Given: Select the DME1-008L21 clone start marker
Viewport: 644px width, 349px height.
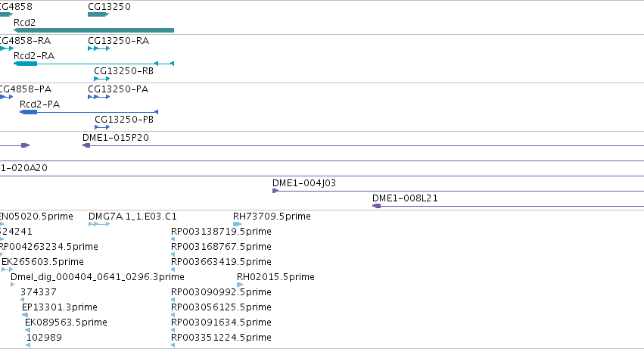Looking at the screenshot, I should [x=377, y=206].
